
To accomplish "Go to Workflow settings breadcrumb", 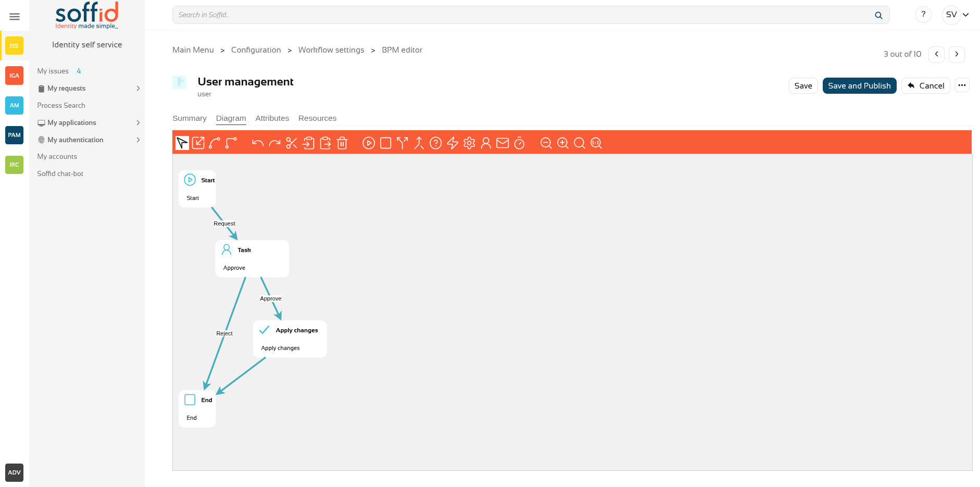I will 331,50.
